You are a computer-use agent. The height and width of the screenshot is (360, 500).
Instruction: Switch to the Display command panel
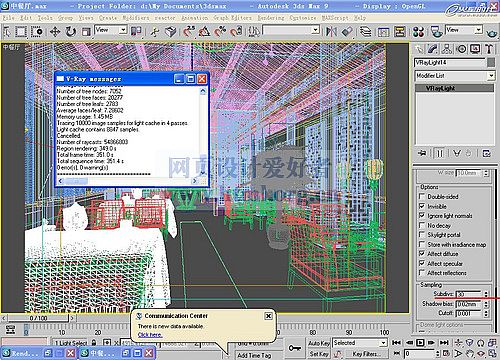(475, 49)
